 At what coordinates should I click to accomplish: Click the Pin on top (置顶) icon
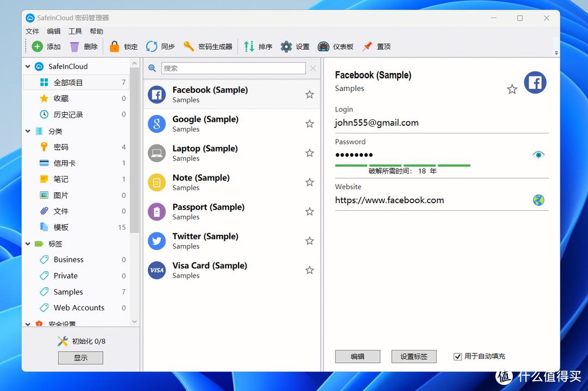point(367,47)
